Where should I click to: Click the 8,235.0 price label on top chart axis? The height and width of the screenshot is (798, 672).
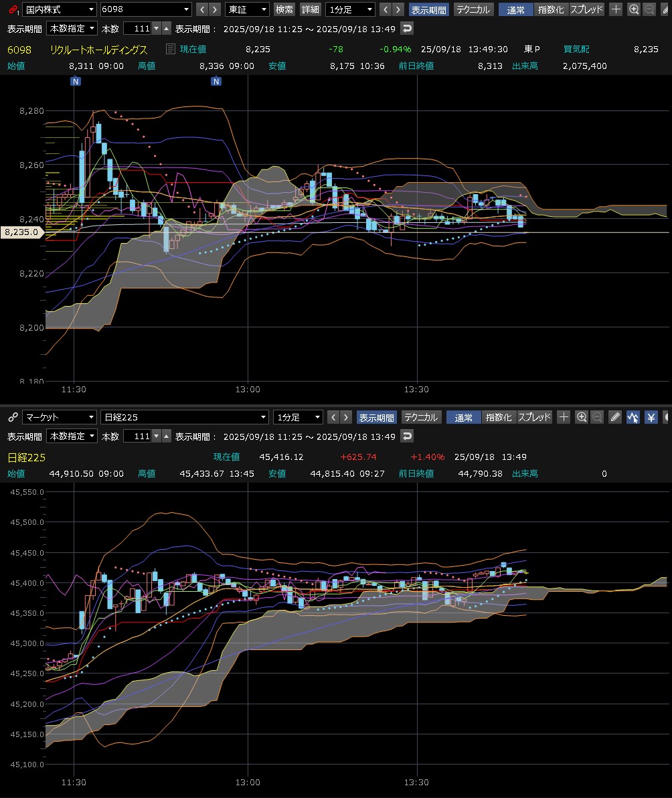click(21, 232)
